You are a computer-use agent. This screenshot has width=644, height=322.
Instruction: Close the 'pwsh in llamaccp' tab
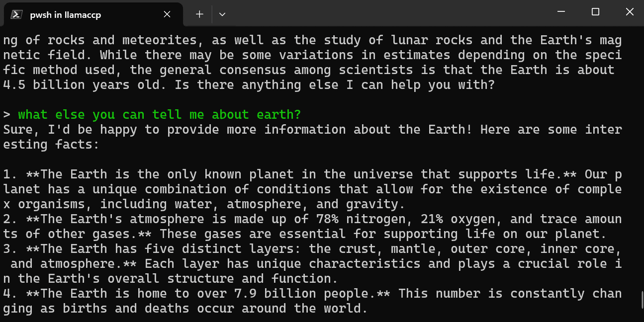point(167,14)
